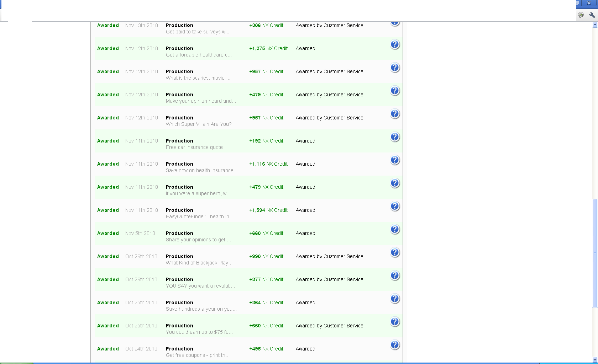Click the +306 NX Credit amount
Viewport: 598px width, 364px height.
(266, 25)
